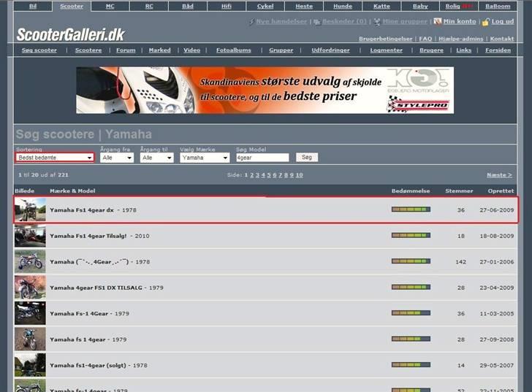Click the account icon beside Min konto
532x392 pixels.
pyautogui.click(x=437, y=22)
